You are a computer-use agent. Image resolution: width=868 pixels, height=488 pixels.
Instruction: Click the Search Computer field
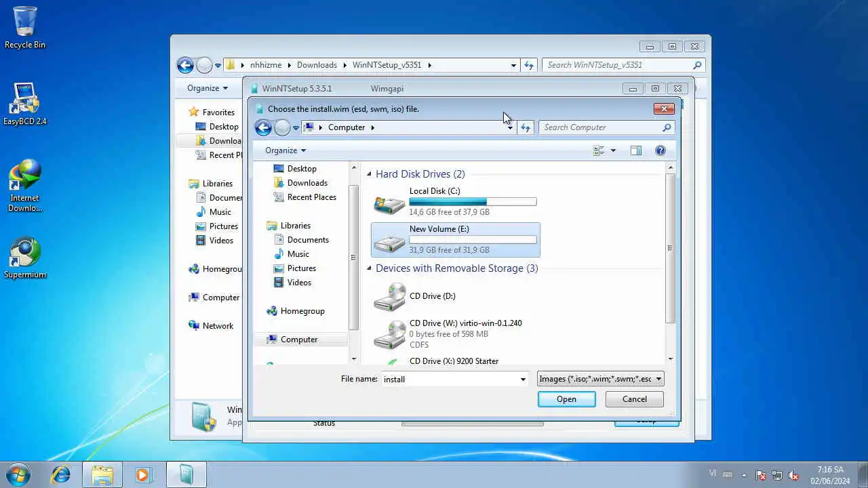(607, 127)
